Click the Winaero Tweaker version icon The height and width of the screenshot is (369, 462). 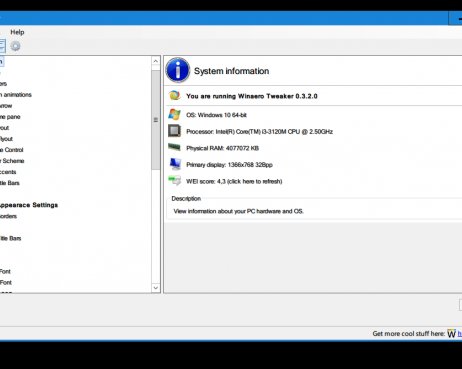click(174, 96)
